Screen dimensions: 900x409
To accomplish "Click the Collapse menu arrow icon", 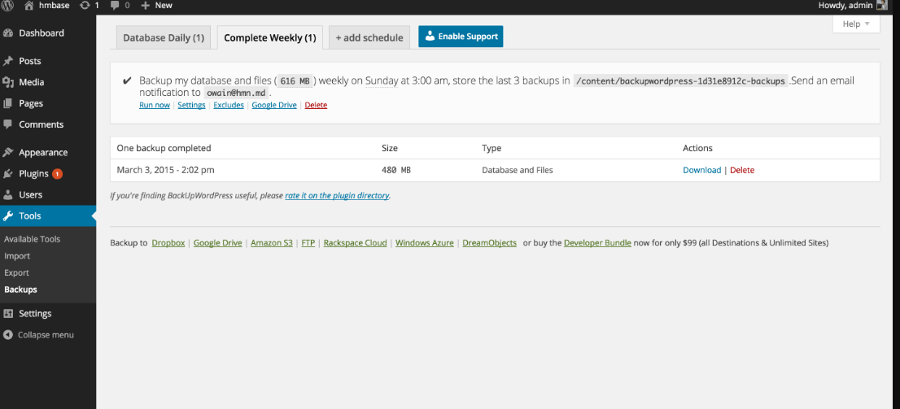I will 7,335.
